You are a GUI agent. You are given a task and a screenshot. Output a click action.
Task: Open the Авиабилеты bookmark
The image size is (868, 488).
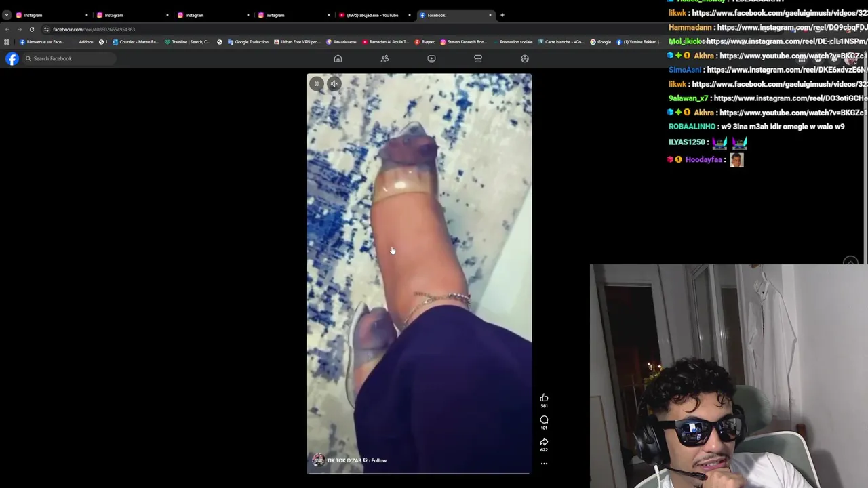coord(341,42)
